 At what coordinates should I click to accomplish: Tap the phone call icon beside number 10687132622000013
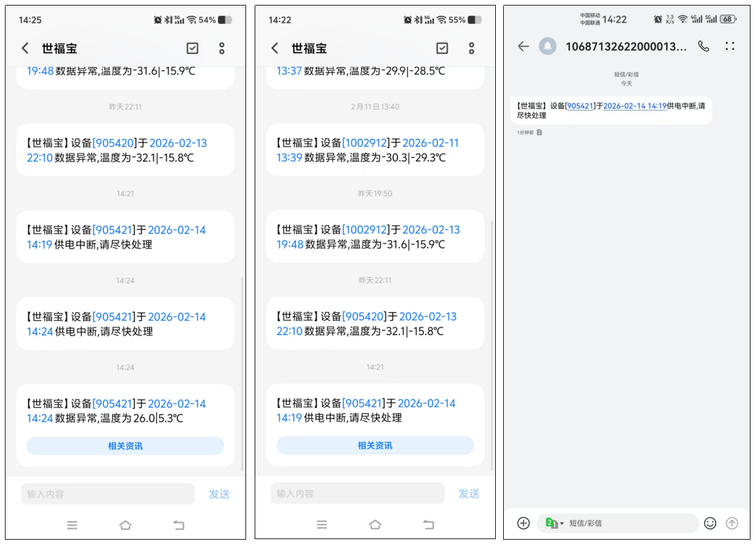703,46
